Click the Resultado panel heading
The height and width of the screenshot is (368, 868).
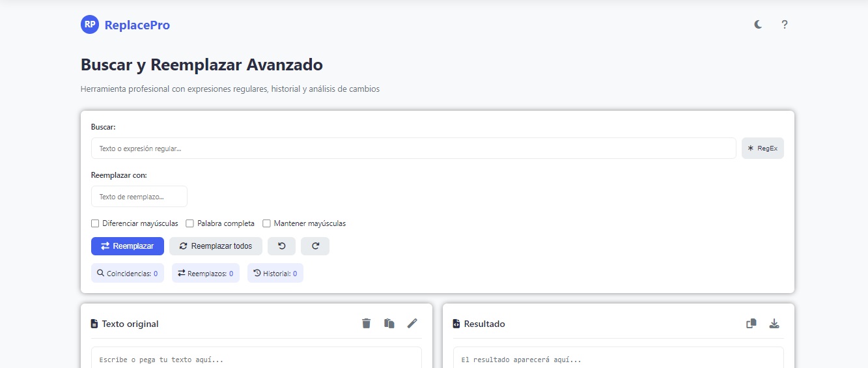tap(479, 324)
